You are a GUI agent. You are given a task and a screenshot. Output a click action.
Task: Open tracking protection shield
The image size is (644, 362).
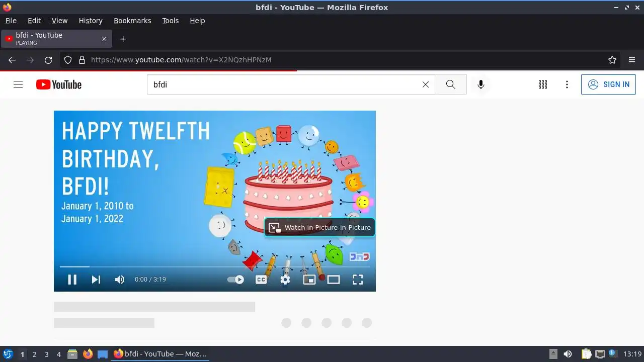68,60
